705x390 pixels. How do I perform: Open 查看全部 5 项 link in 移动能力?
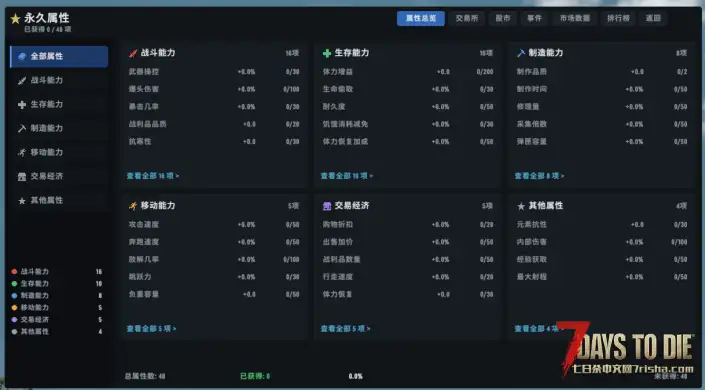click(x=152, y=329)
